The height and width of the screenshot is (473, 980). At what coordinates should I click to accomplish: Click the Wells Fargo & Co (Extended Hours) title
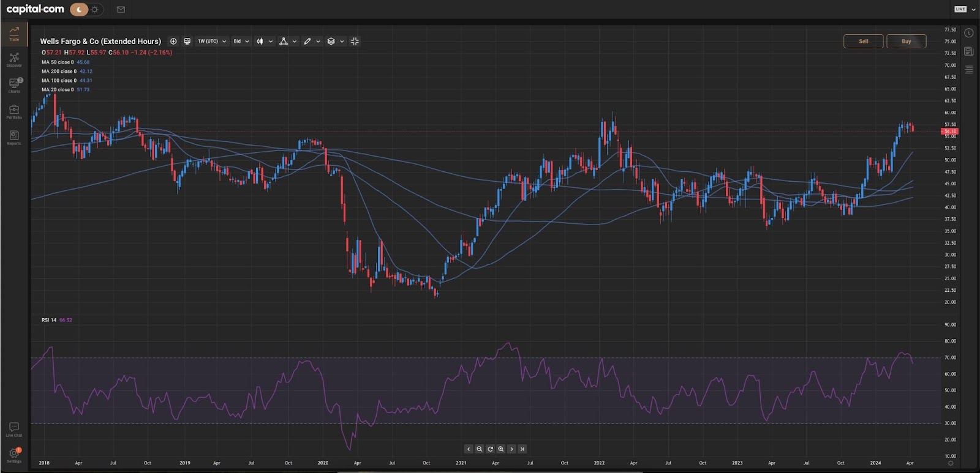(x=100, y=41)
